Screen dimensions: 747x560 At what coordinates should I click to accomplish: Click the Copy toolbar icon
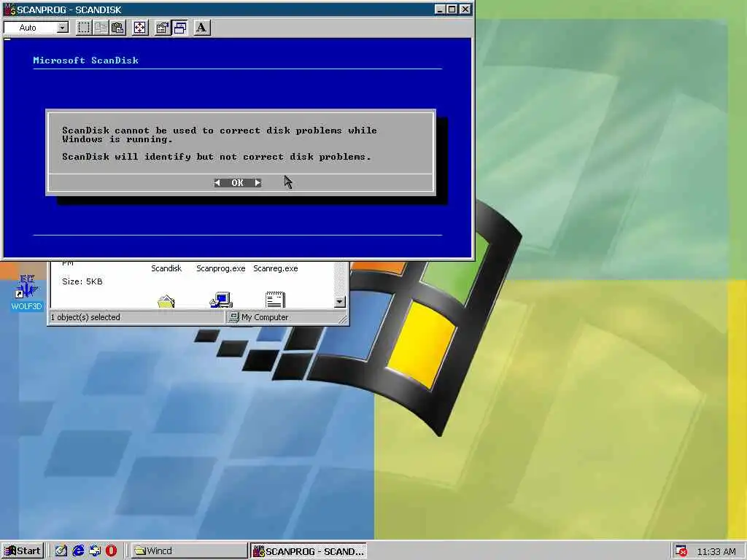point(101,28)
